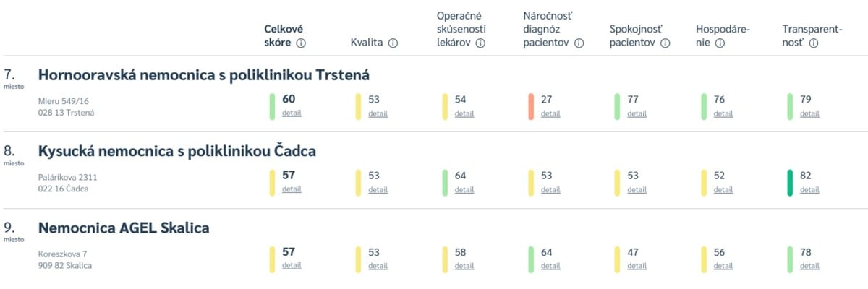Show info for Transparentnosť column
This screenshot has height=289, width=868.
tap(814, 43)
